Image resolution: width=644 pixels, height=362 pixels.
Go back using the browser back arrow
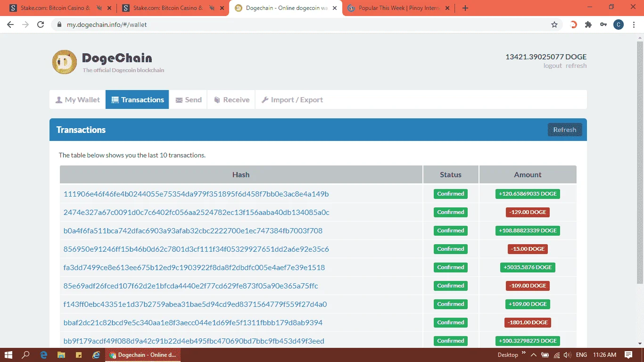coord(10,25)
